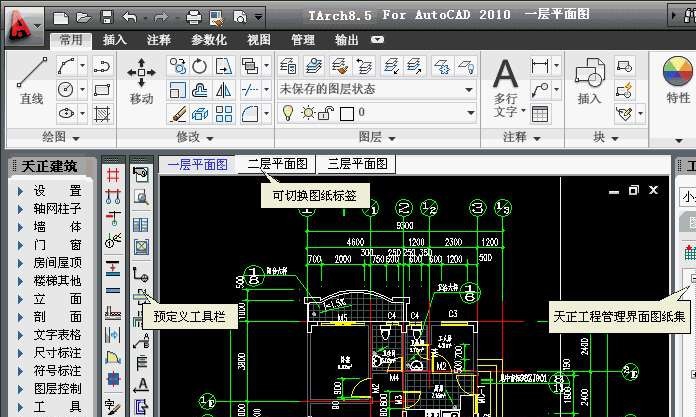The image size is (696, 417).
Task: Redo the action with the forward arrow
Action: [161, 18]
